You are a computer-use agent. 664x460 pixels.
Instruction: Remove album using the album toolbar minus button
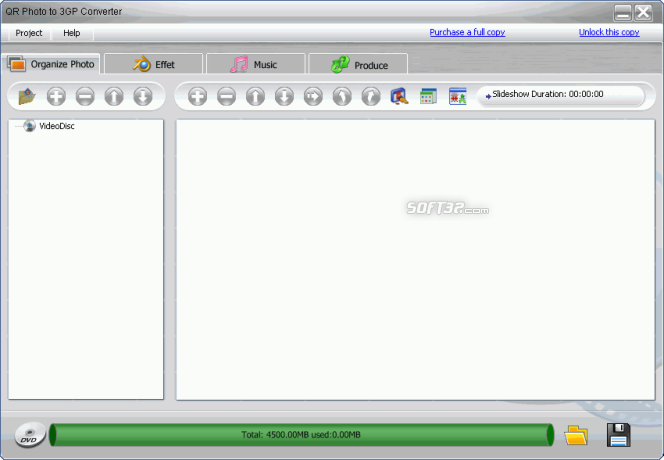point(85,96)
